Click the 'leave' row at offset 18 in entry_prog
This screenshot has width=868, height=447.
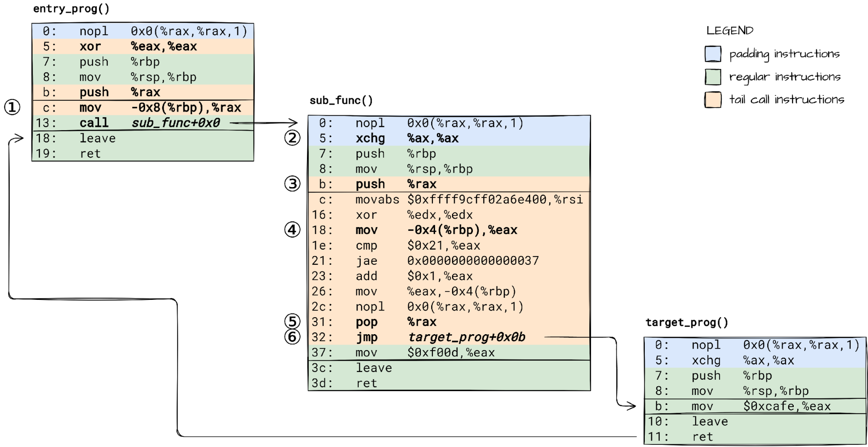(143, 138)
